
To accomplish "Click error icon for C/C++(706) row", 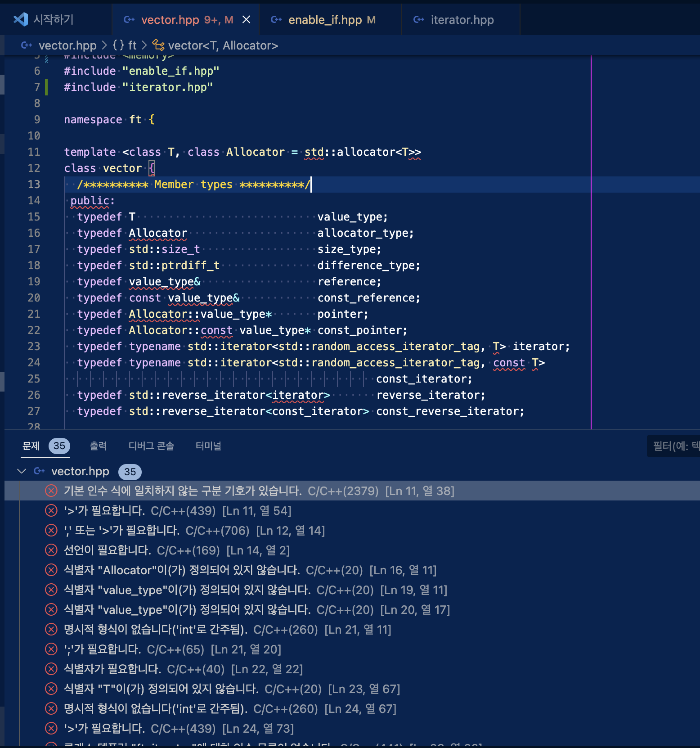I will pos(51,530).
